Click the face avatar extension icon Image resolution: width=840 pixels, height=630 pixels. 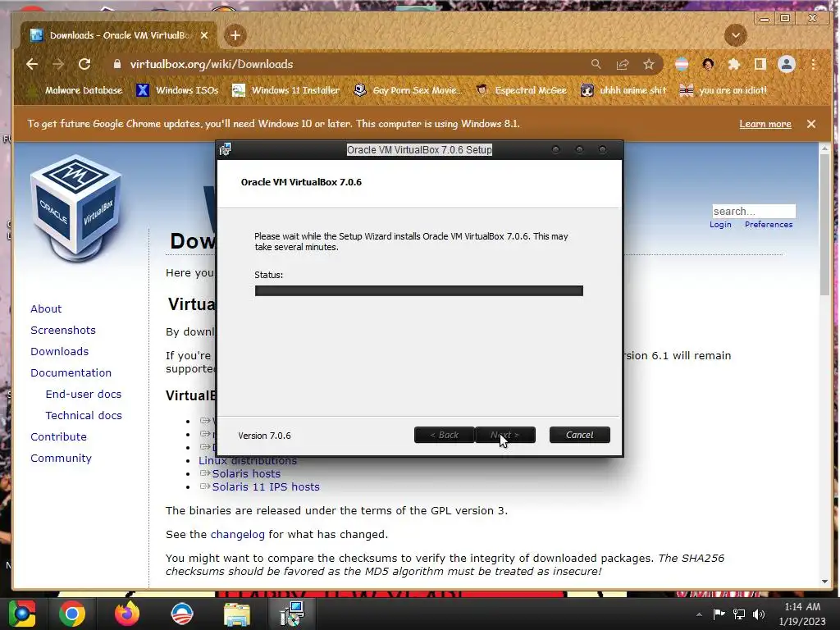click(708, 64)
